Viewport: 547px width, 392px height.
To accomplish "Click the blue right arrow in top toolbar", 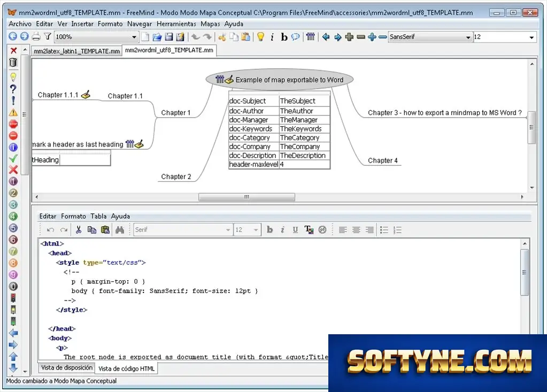I will 338,36.
